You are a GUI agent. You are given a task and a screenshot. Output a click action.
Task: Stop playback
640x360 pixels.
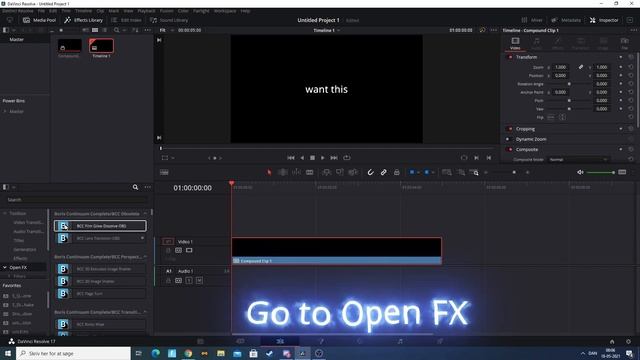point(312,158)
